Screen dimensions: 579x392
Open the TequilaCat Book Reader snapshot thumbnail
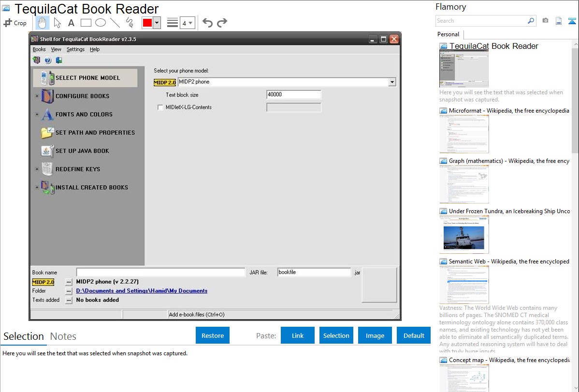click(464, 69)
